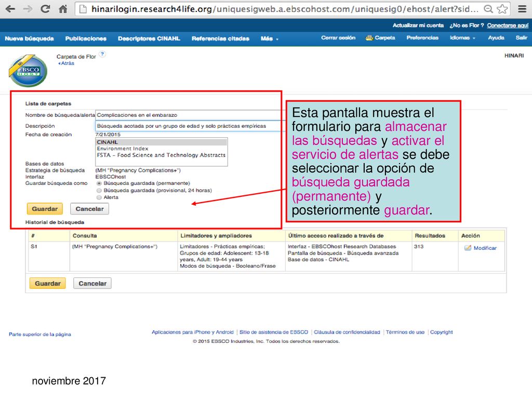Click upper Cancelar button below radio options
This screenshot has height=399, width=532.
89,209
